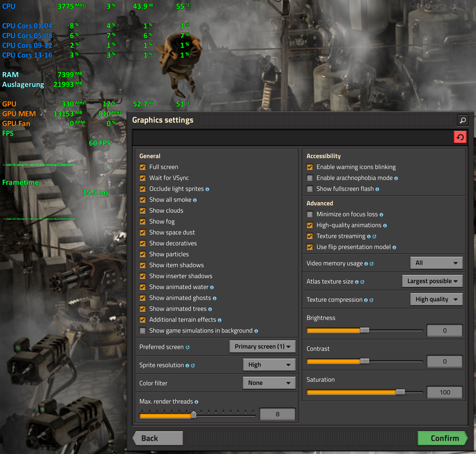Click info icon beside Additional terrain effects
Screen dimensions: 476x454
pos(220,320)
